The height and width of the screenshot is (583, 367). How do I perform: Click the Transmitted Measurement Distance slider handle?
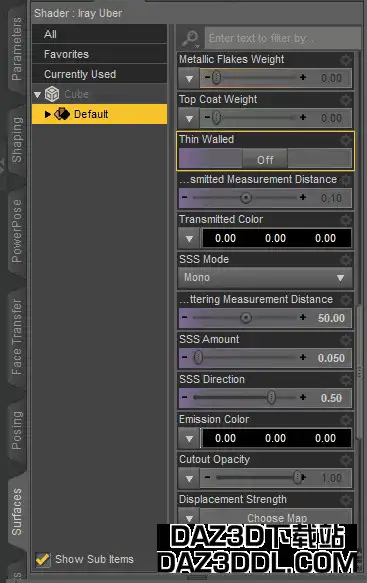coord(246,197)
